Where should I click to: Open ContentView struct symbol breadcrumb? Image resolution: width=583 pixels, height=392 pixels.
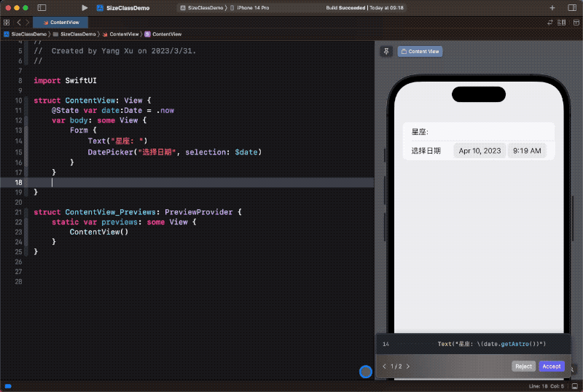pos(163,34)
